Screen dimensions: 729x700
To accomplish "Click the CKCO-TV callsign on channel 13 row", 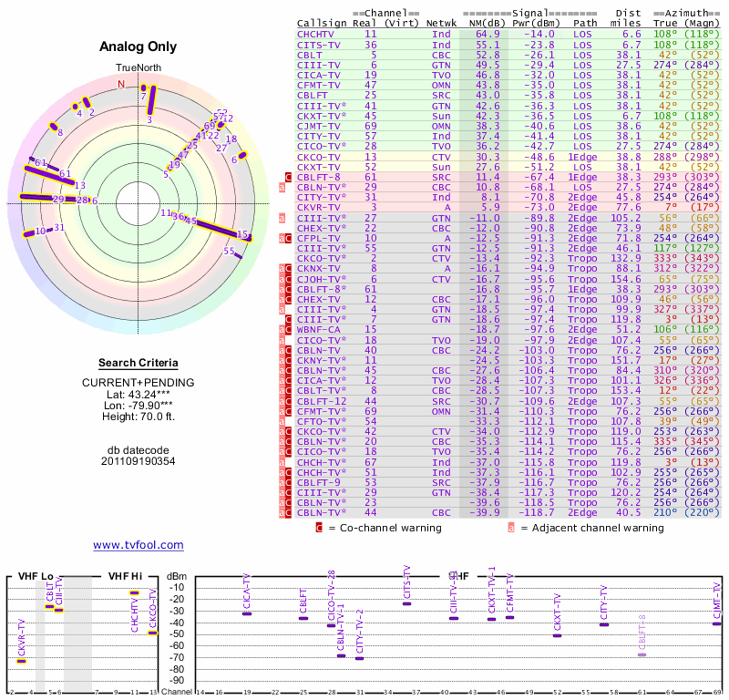I will pyautogui.click(x=319, y=157).
